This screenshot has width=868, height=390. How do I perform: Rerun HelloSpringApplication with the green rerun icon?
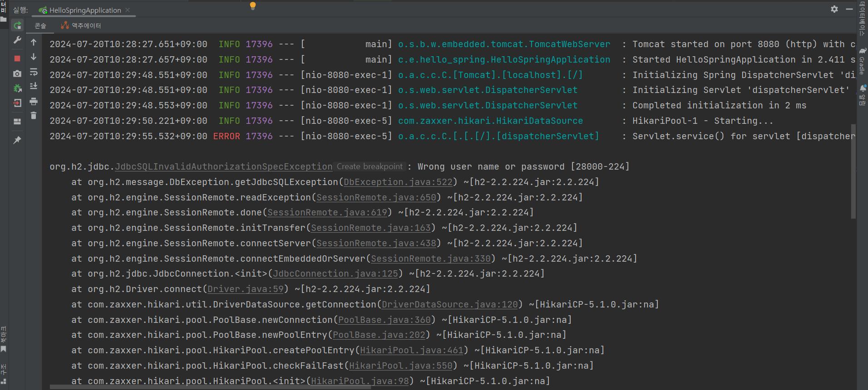click(17, 25)
